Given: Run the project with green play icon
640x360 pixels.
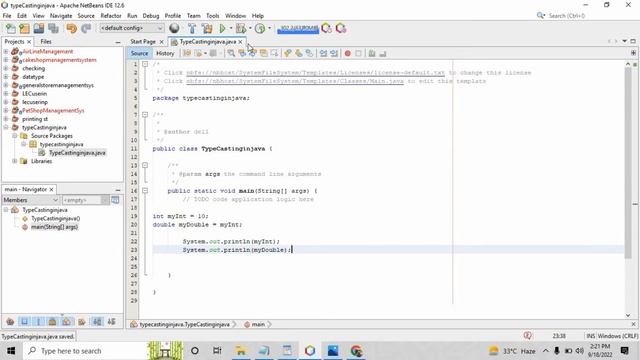Looking at the screenshot, I should tap(222, 28).
